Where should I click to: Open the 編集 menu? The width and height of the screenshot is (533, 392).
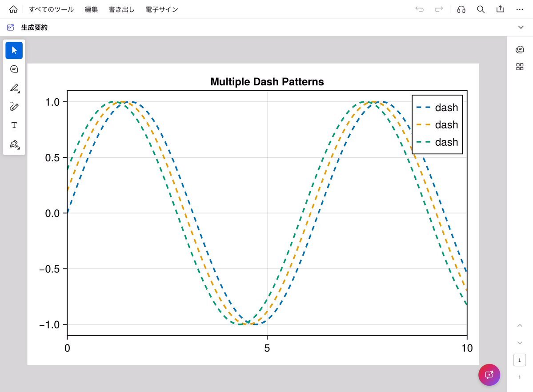[x=91, y=9]
